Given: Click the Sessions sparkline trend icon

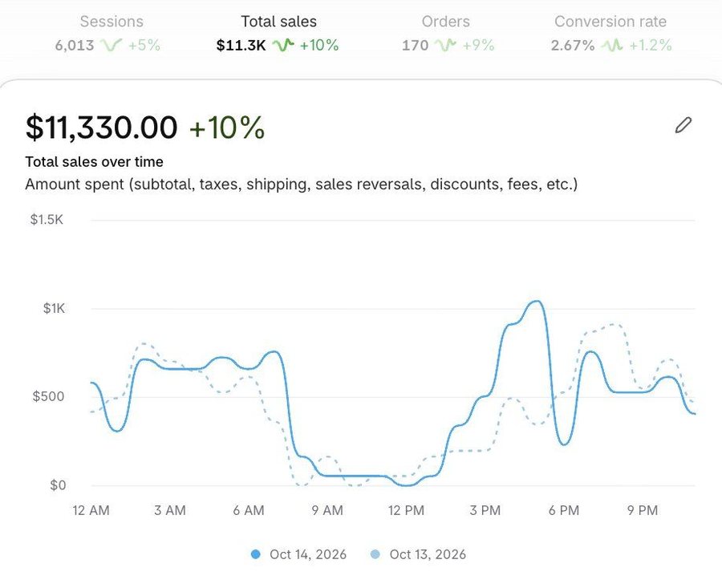Looking at the screenshot, I should coord(111,45).
